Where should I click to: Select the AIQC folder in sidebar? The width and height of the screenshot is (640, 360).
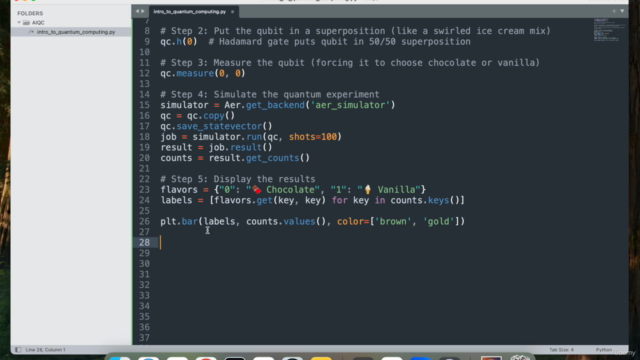(38, 22)
